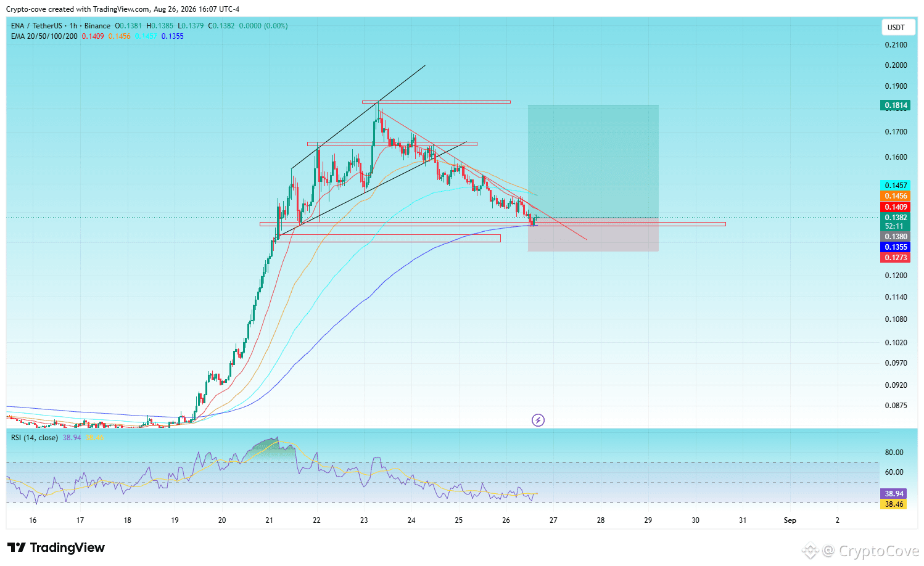Click the 19 date label on time axis

coord(175,520)
